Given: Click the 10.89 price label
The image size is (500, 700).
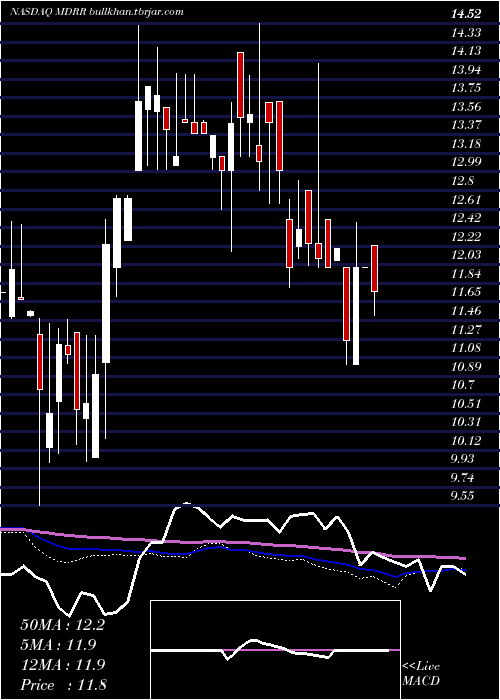Looking at the screenshot, I should [x=466, y=366].
